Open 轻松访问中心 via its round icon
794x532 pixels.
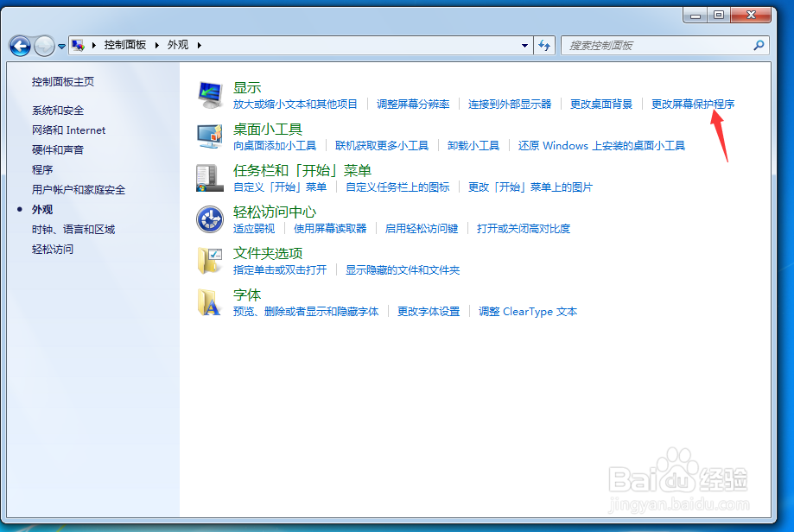[x=208, y=218]
